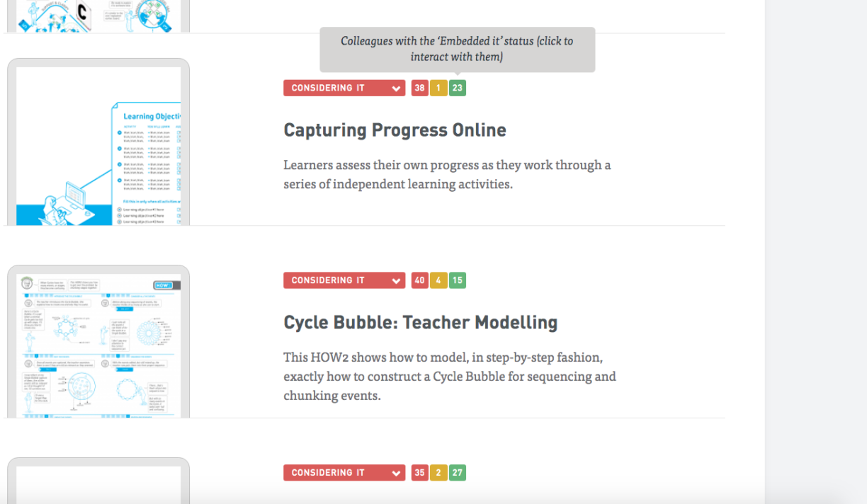Open the Cycle Bubble: Teacher Modelling title
867x504 pixels.
pyautogui.click(x=421, y=323)
